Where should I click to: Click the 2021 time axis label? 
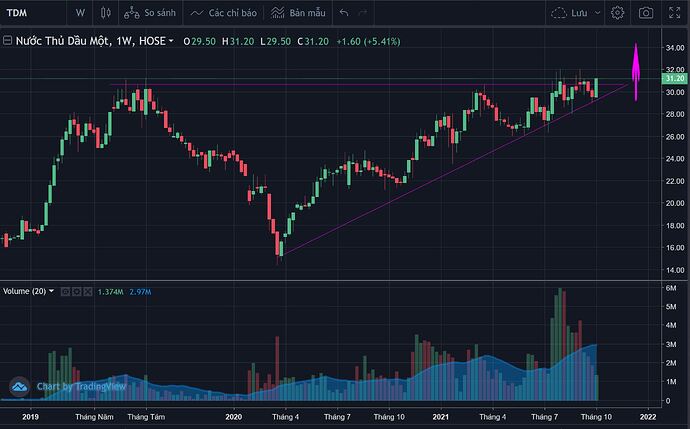coord(440,417)
